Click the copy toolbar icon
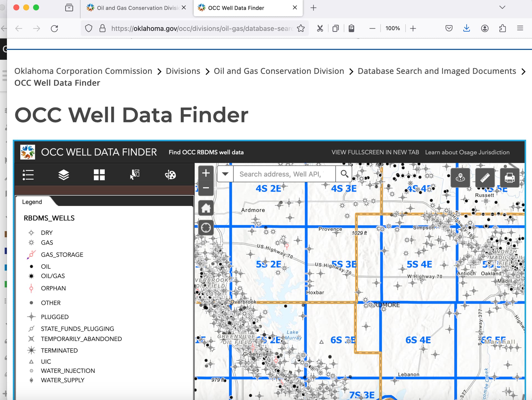532x400 pixels. tap(336, 28)
